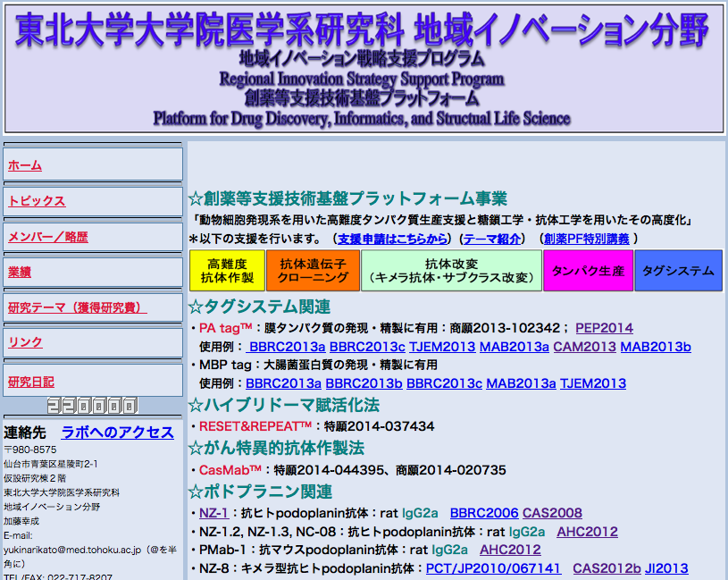Open the ホーム menu link
Image resolution: width=728 pixels, height=580 pixels.
[x=25, y=165]
